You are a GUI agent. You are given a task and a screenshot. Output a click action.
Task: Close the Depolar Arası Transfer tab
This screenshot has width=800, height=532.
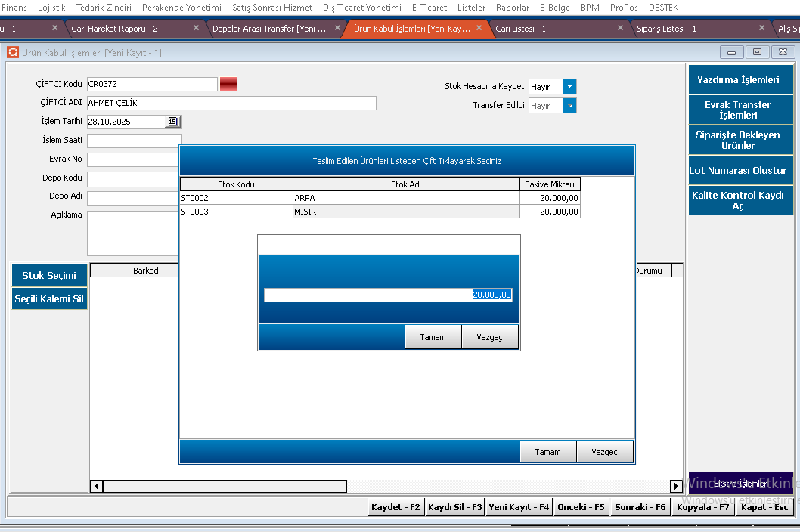[338, 28]
